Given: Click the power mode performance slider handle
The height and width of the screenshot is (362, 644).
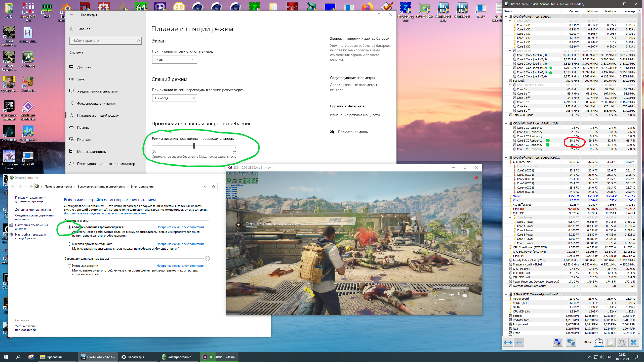Looking at the screenshot, I should [x=194, y=146].
